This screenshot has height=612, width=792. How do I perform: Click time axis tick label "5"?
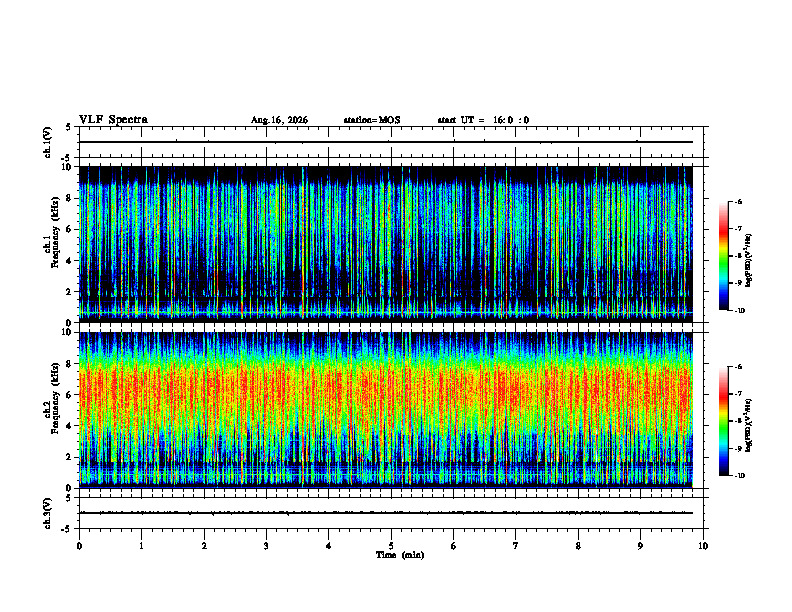pos(391,546)
